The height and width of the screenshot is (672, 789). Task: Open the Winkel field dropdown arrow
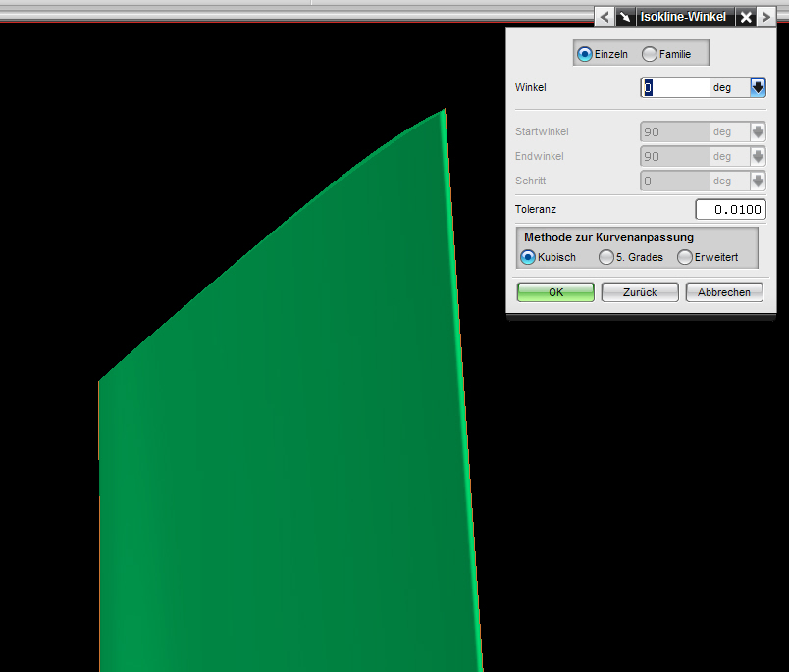point(758,88)
